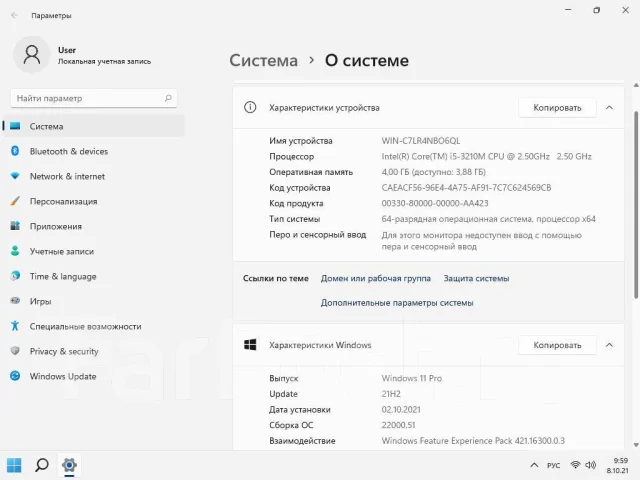
Task: Click the search magnifier in taskbar
Action: 42,465
